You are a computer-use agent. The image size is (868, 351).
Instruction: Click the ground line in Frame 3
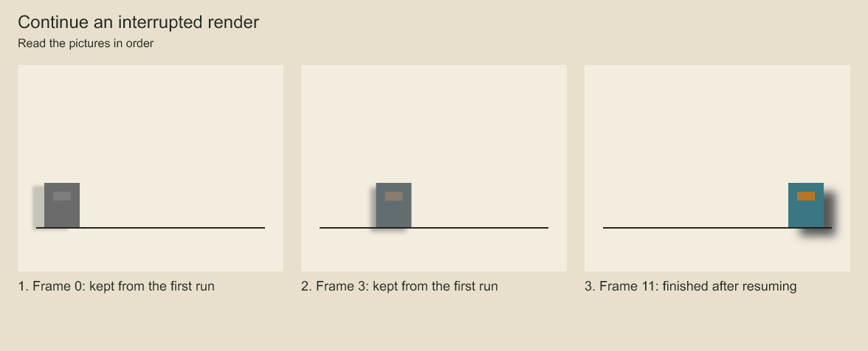[x=434, y=227]
